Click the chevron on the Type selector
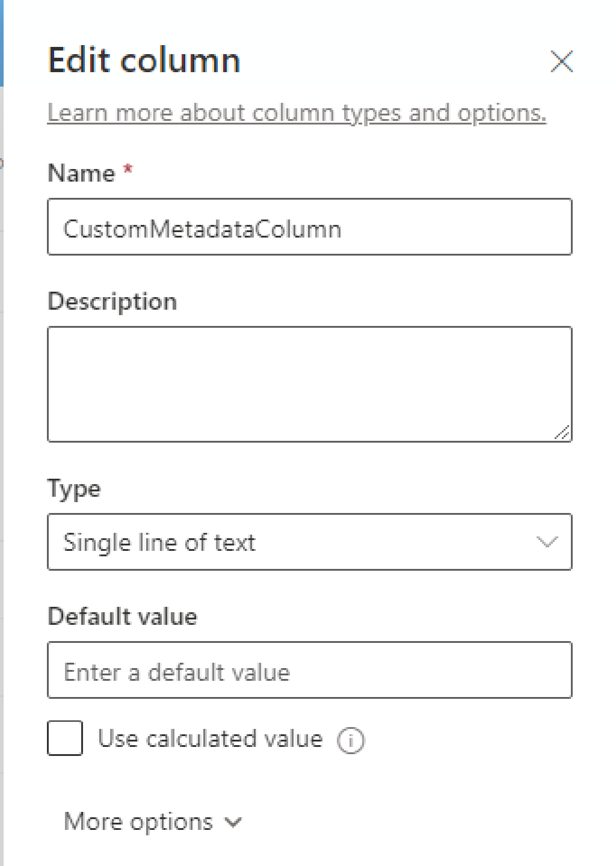 click(x=546, y=542)
